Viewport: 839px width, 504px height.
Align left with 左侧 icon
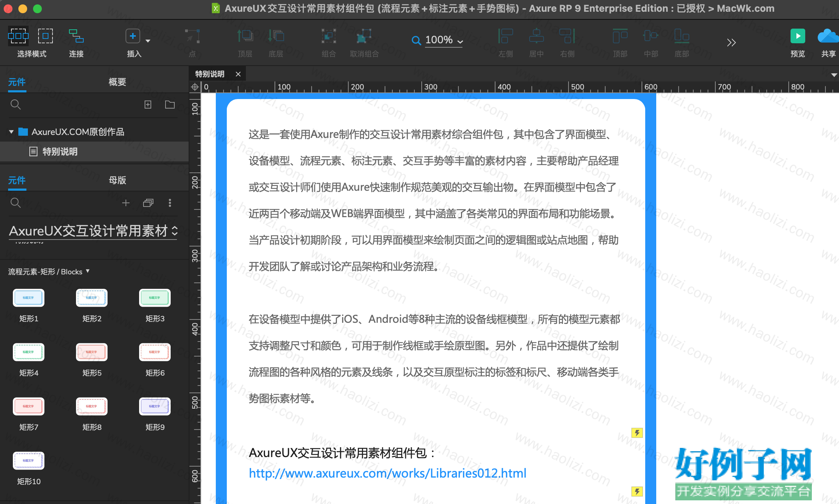coord(505,36)
